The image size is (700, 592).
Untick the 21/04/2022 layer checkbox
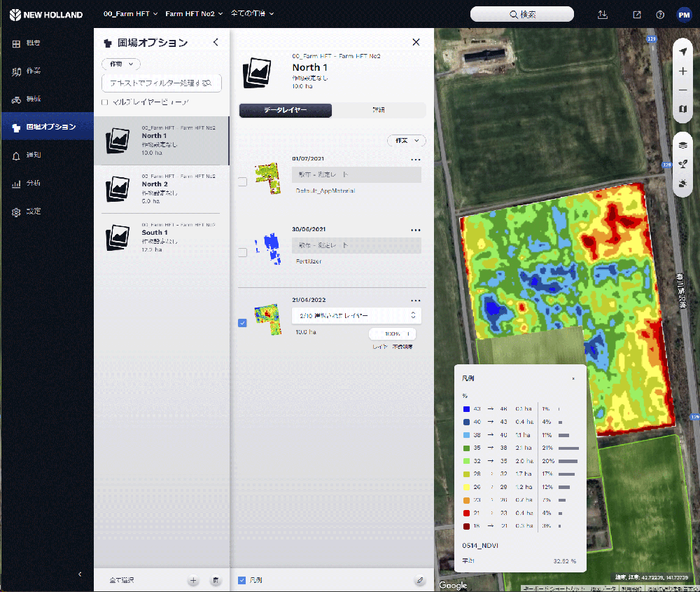(x=242, y=322)
